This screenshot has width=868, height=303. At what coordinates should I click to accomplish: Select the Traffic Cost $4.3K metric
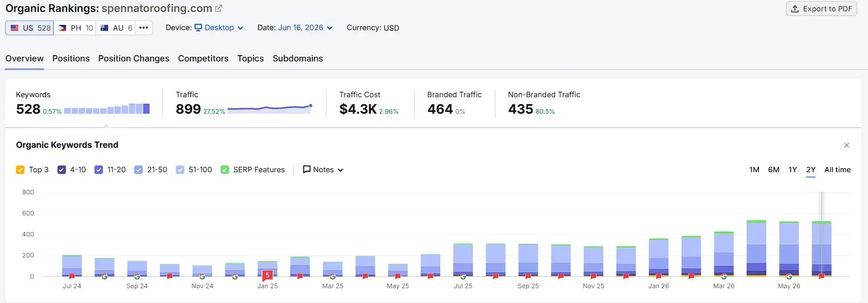click(x=369, y=103)
